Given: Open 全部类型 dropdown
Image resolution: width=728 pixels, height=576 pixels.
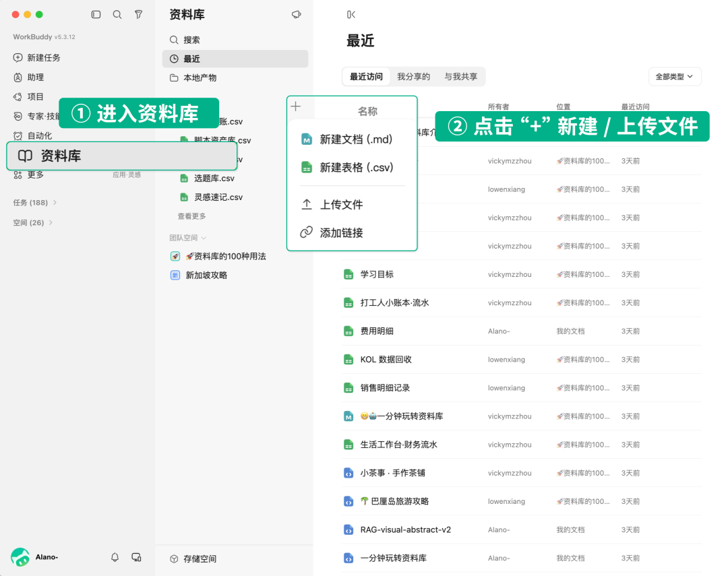Looking at the screenshot, I should tap(675, 77).
